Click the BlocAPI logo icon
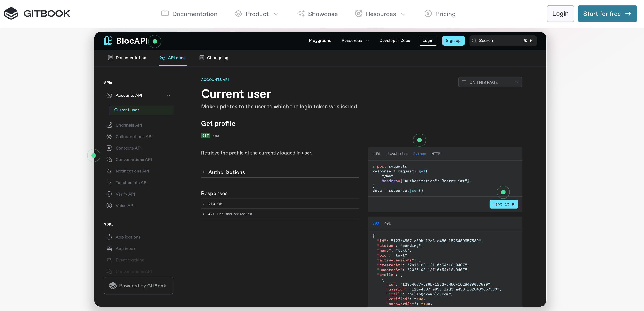 coord(108,41)
